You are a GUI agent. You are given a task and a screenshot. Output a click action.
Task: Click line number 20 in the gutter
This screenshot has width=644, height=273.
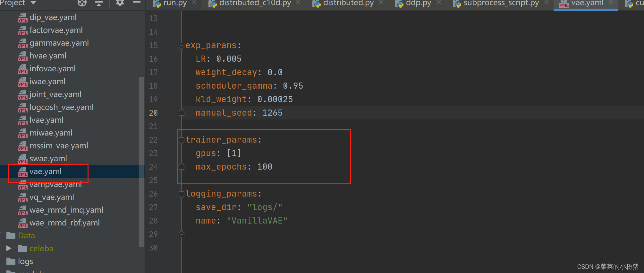[153, 113]
